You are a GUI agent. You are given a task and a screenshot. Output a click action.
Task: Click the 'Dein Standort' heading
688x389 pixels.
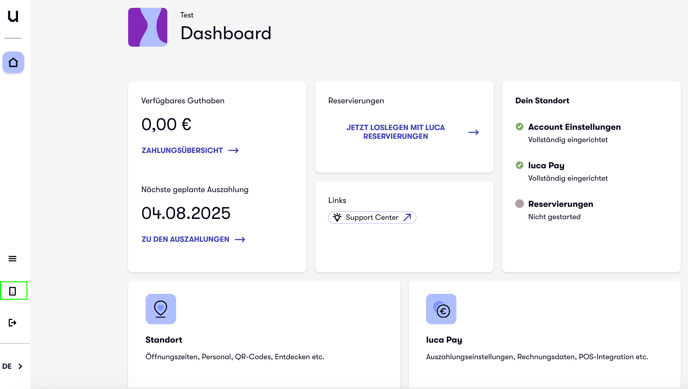[542, 100]
